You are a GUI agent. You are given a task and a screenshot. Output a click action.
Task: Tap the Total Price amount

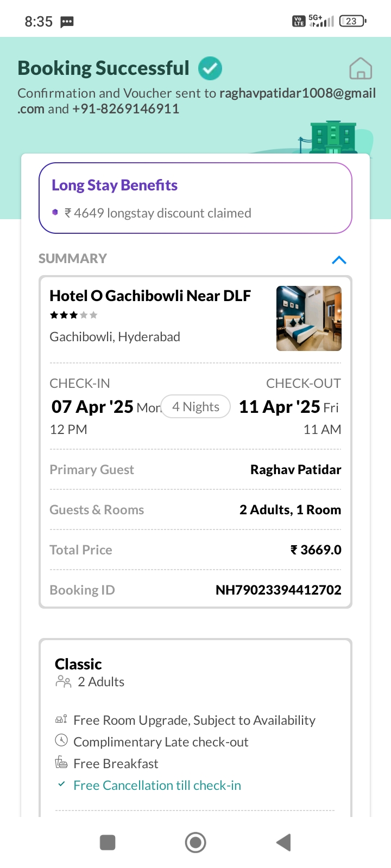[316, 550]
